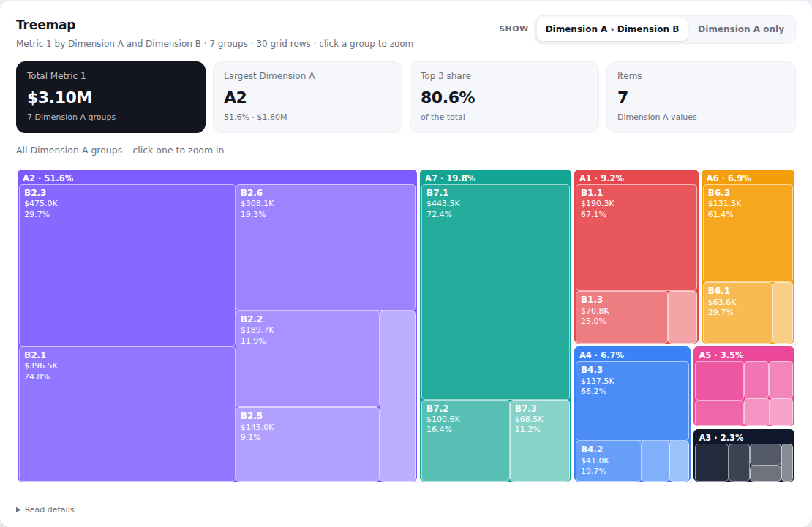Select the B7.2 tile worth $100.6K
Image resolution: width=812 pixels, height=527 pixels.
[465, 441]
